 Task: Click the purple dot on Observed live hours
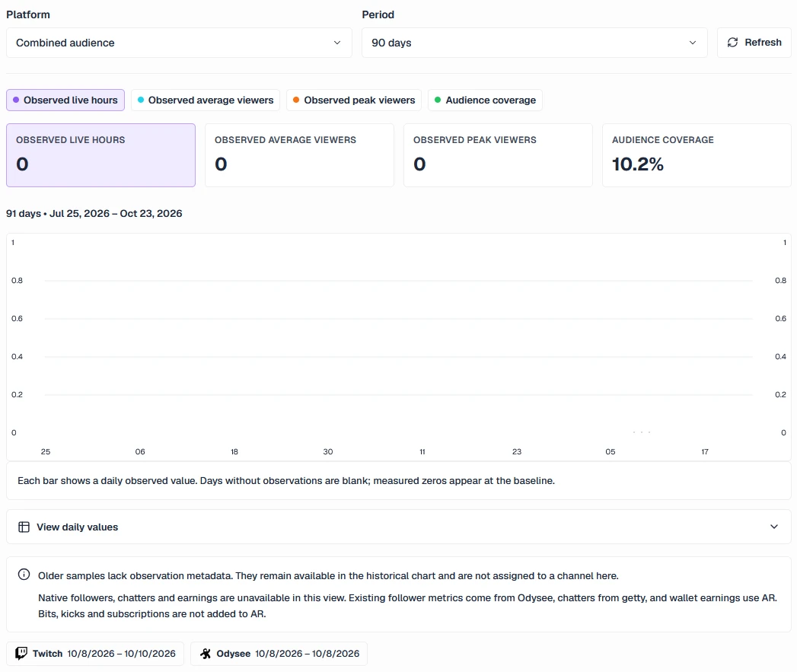(16, 100)
